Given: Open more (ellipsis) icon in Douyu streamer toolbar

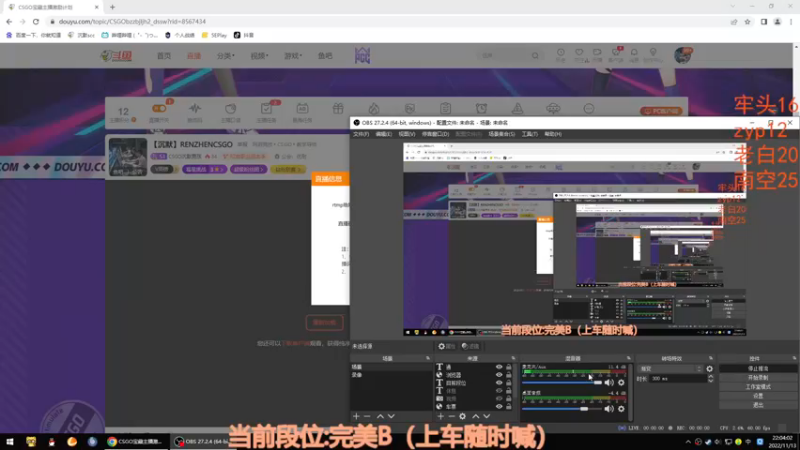Looking at the screenshot, I should click(589, 109).
